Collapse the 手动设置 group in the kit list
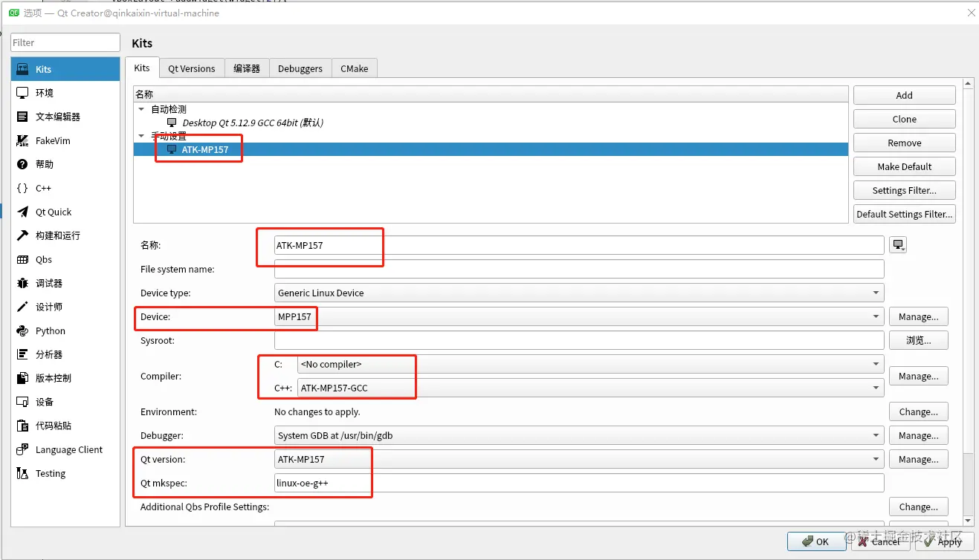The height and width of the screenshot is (560, 979). tap(141, 136)
